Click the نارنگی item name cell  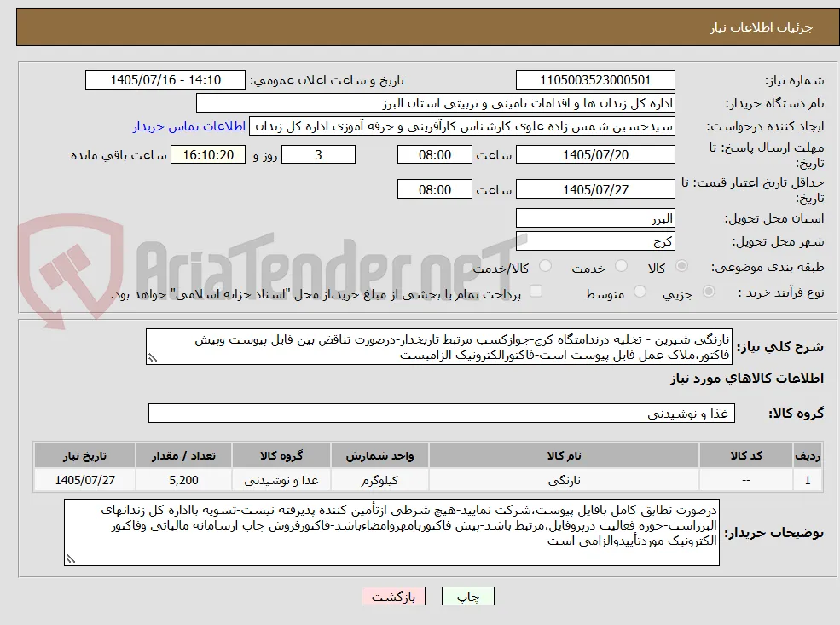pos(564,480)
